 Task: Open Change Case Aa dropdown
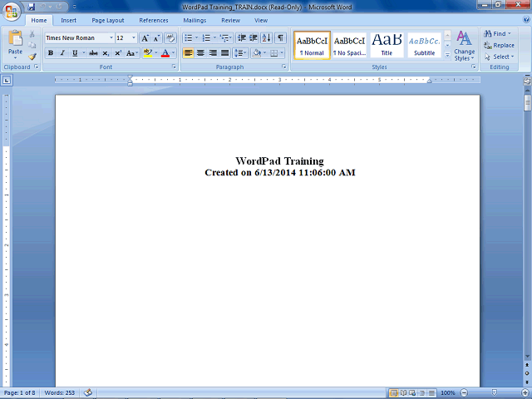pos(131,53)
